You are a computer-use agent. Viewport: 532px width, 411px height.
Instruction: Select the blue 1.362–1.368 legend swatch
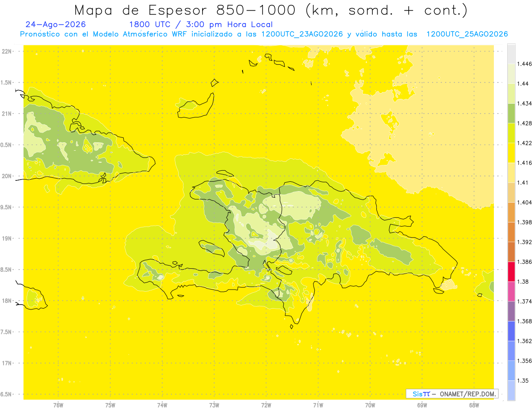coord(511,331)
